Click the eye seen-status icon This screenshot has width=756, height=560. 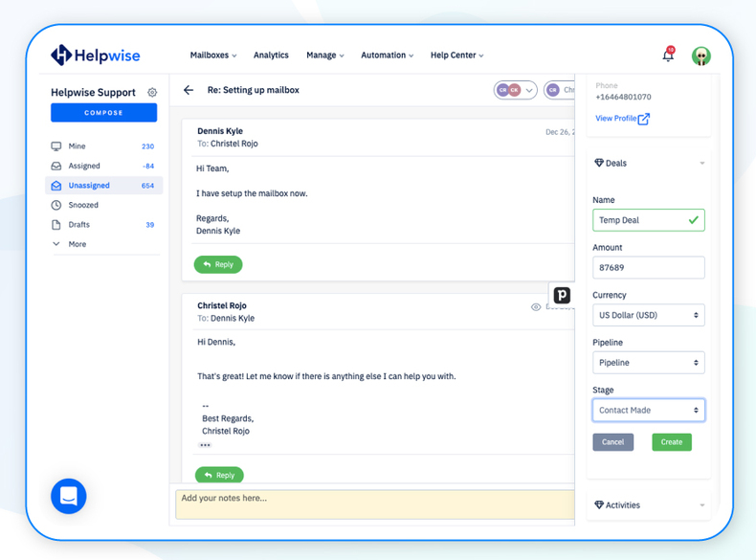[536, 307]
